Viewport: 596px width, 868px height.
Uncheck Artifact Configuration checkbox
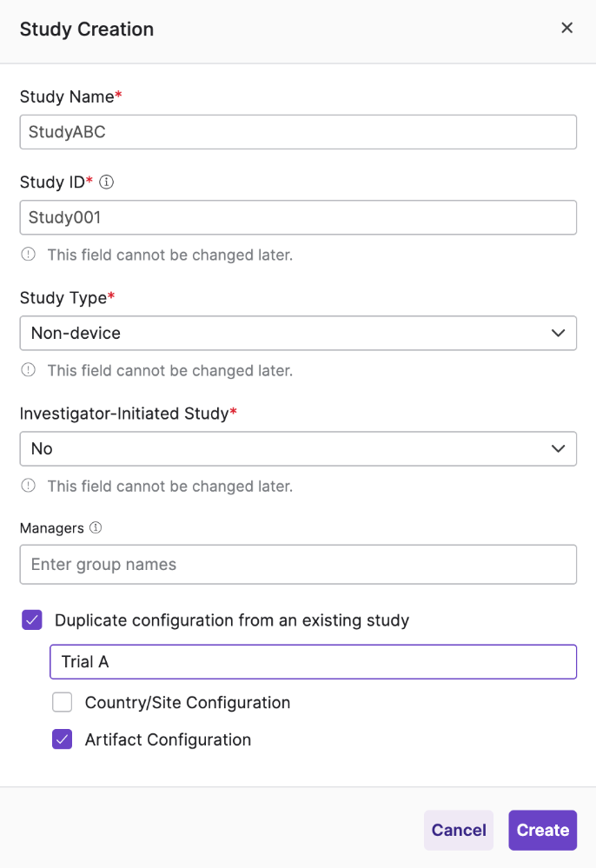point(62,739)
